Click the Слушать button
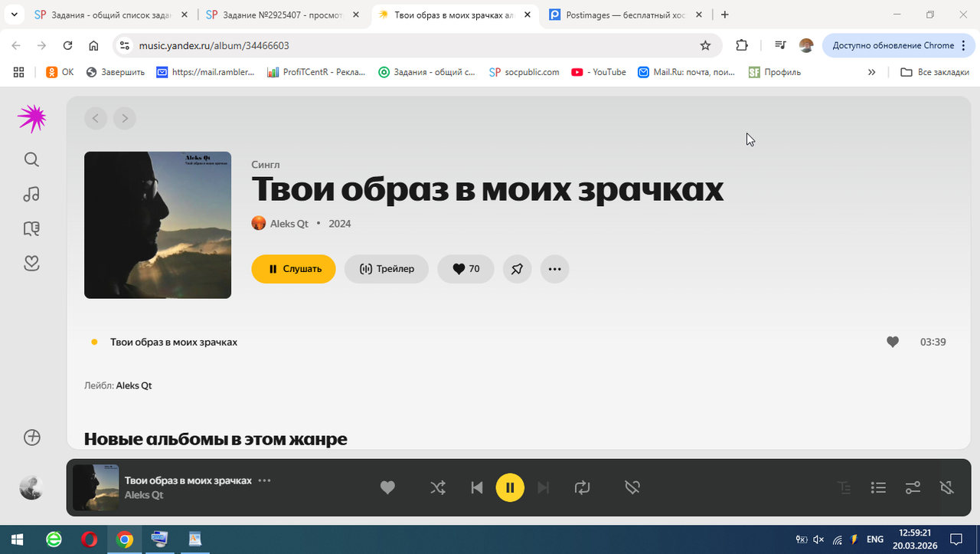 (x=293, y=269)
